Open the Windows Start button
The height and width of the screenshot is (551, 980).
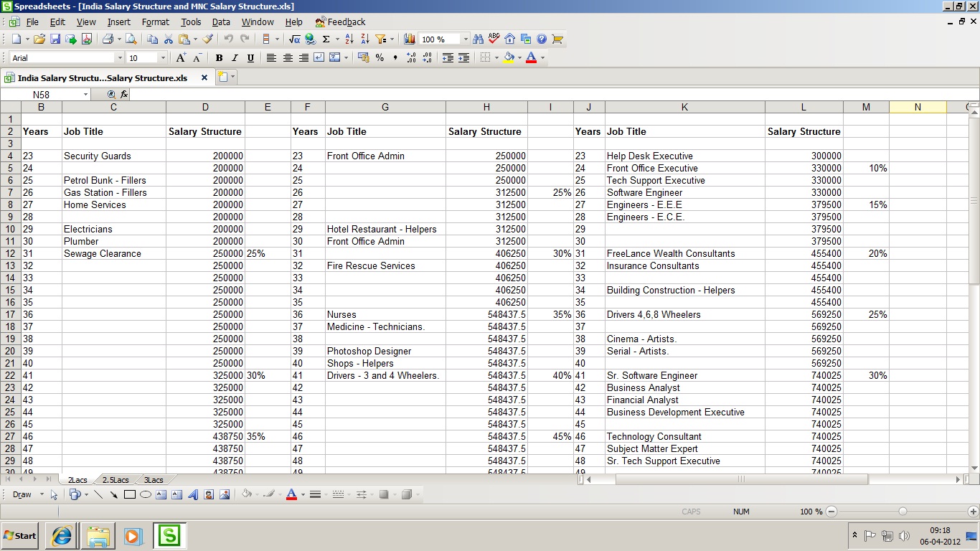pyautogui.click(x=20, y=536)
